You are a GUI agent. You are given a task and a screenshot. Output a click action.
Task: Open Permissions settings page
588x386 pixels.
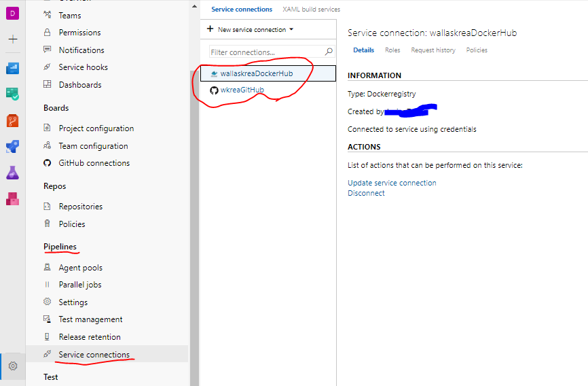79,33
